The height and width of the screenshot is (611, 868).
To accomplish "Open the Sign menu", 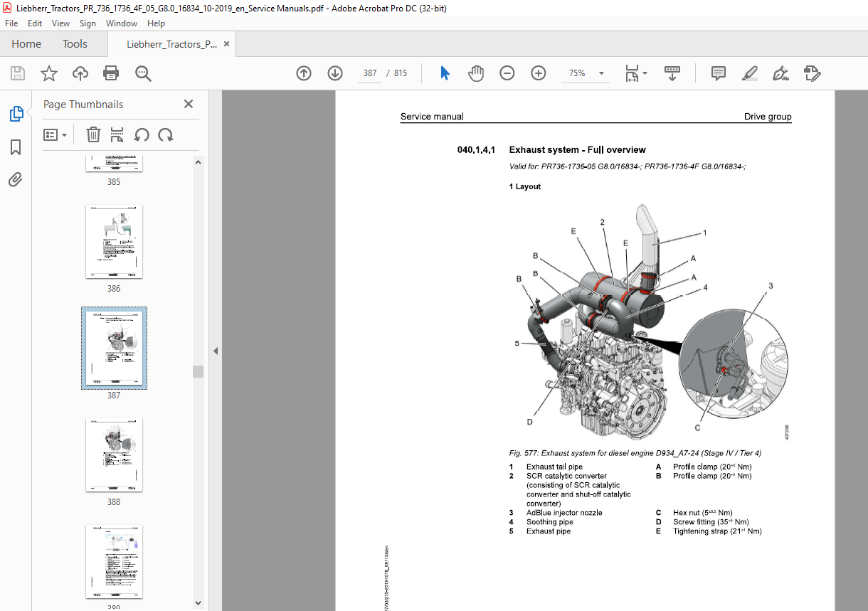I will click(88, 23).
